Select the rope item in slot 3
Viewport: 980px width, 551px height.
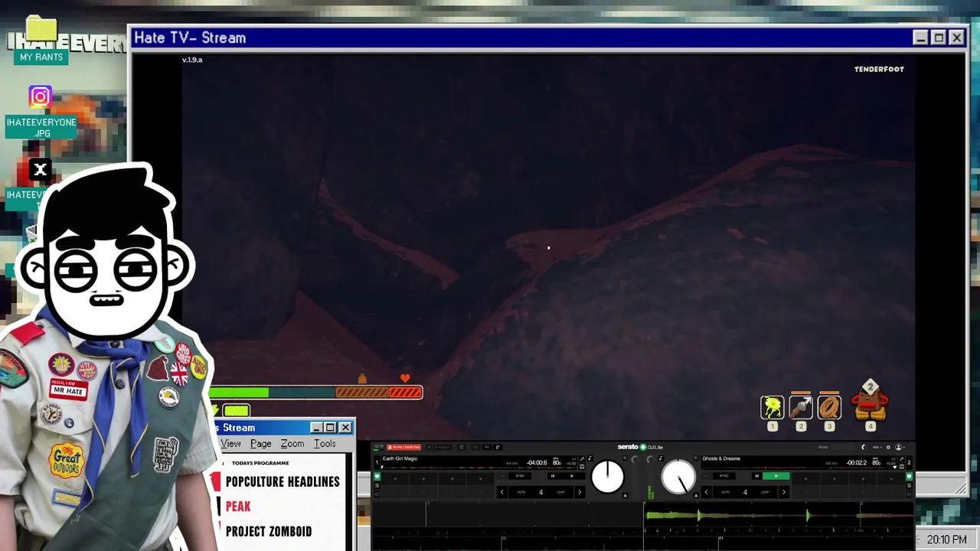pos(829,407)
